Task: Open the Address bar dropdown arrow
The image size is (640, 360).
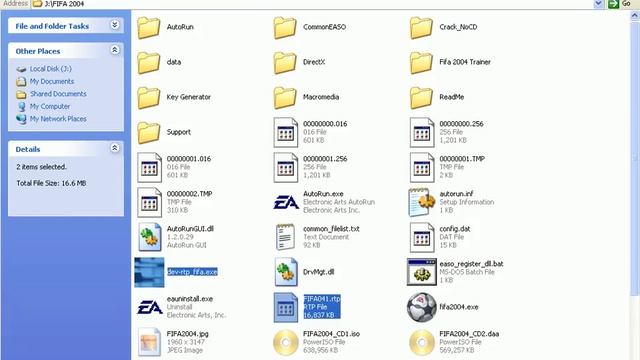Action: point(598,4)
